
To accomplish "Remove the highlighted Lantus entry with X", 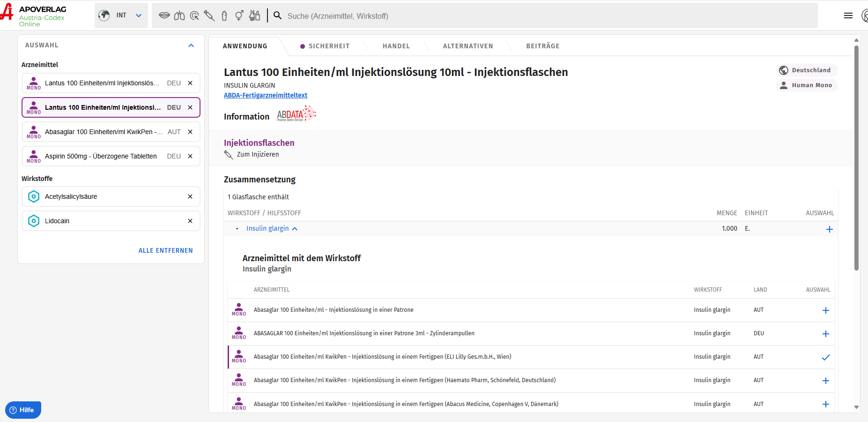I will (190, 107).
